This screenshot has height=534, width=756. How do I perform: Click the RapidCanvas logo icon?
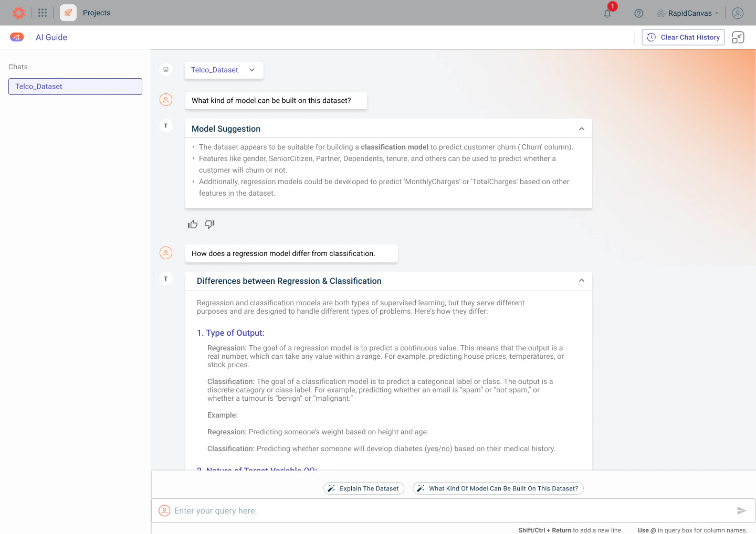coord(19,13)
